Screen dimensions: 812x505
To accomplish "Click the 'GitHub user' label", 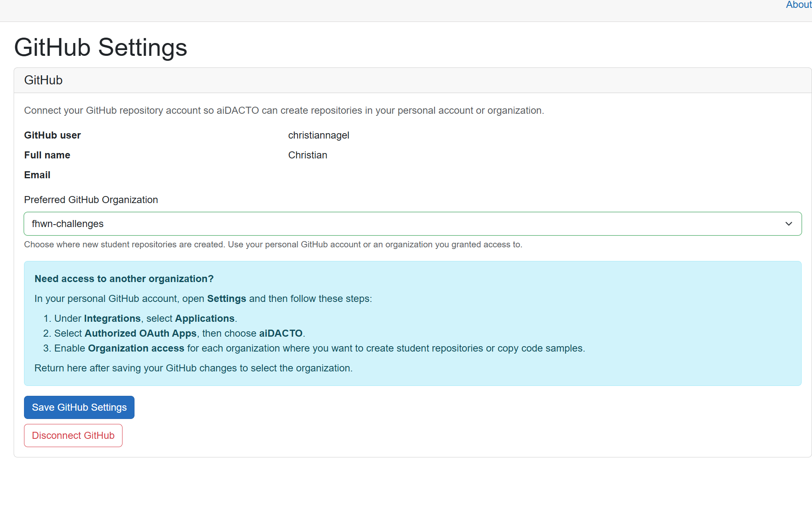I will click(x=53, y=135).
